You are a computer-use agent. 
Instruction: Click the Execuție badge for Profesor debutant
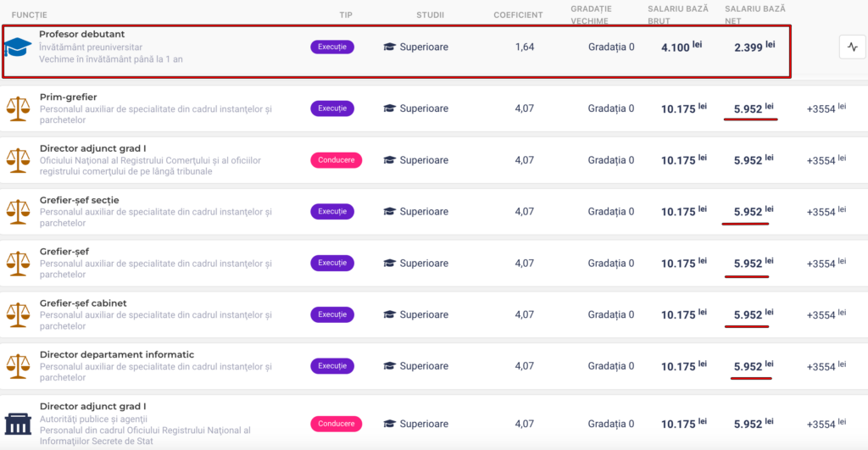tap(331, 47)
